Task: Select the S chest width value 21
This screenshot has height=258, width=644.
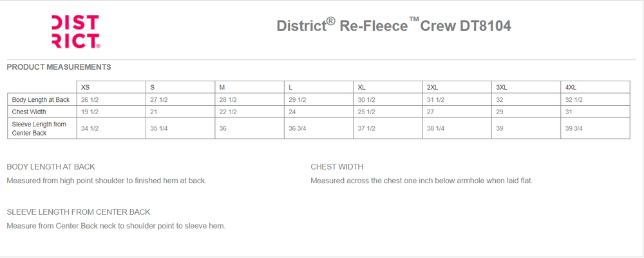Action: [x=153, y=112]
